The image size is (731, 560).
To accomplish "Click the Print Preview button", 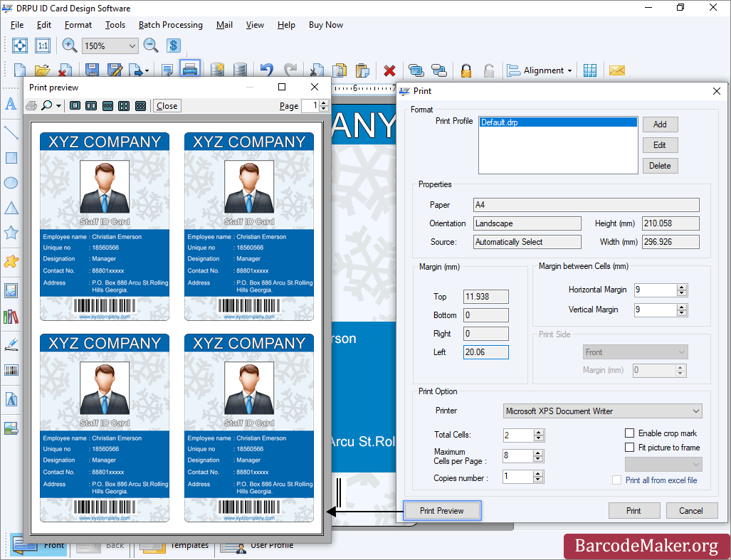I will [442, 511].
